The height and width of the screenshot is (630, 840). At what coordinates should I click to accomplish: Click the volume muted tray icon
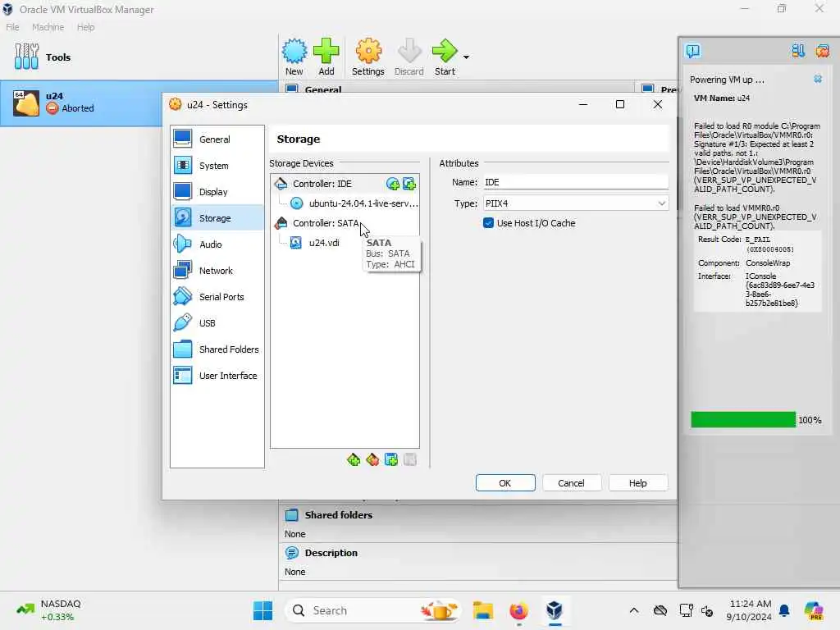tap(707, 610)
